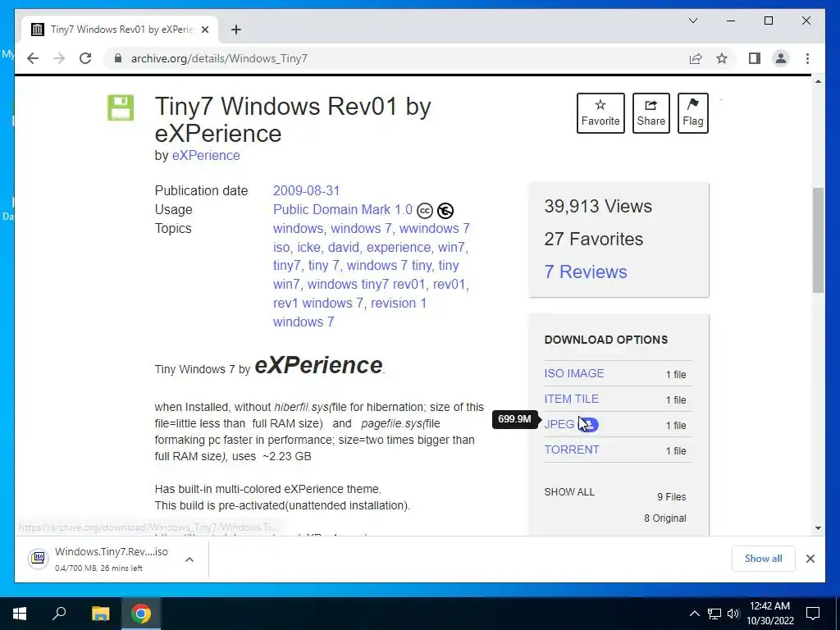
Task: Click the network tray icon
Action: coord(714,614)
